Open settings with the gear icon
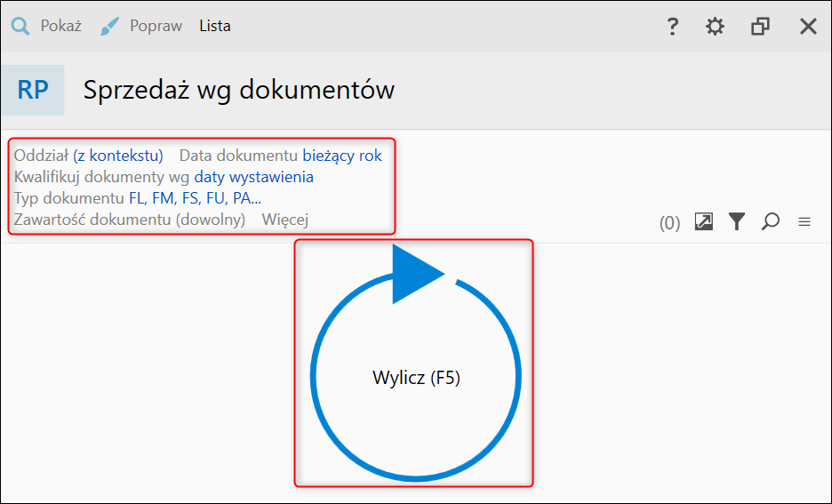 715,26
